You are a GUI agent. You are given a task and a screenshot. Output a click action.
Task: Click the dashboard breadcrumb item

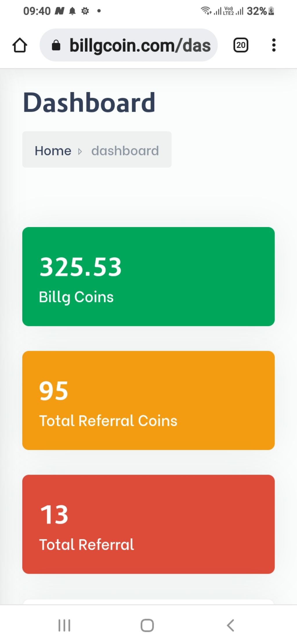point(125,151)
